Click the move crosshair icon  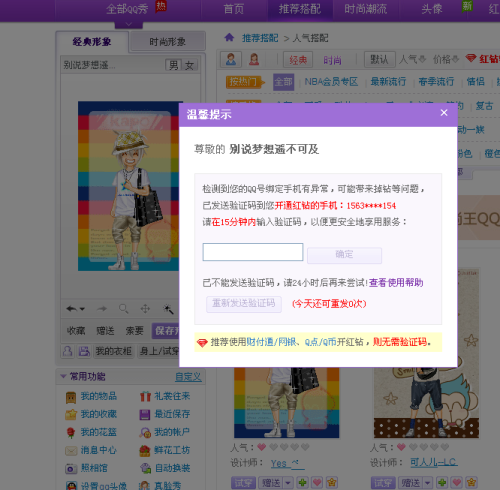145,309
